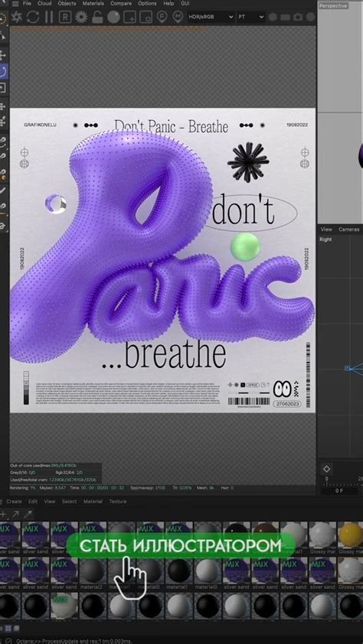The width and height of the screenshot is (363, 644).
Task: Enable render region tool with plus
Action: point(130,18)
